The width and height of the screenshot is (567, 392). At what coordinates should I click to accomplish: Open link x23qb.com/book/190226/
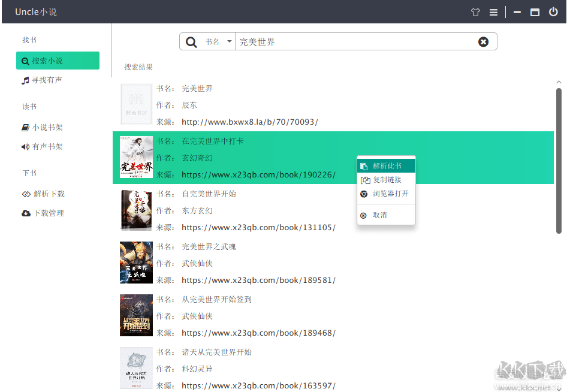[x=258, y=175]
